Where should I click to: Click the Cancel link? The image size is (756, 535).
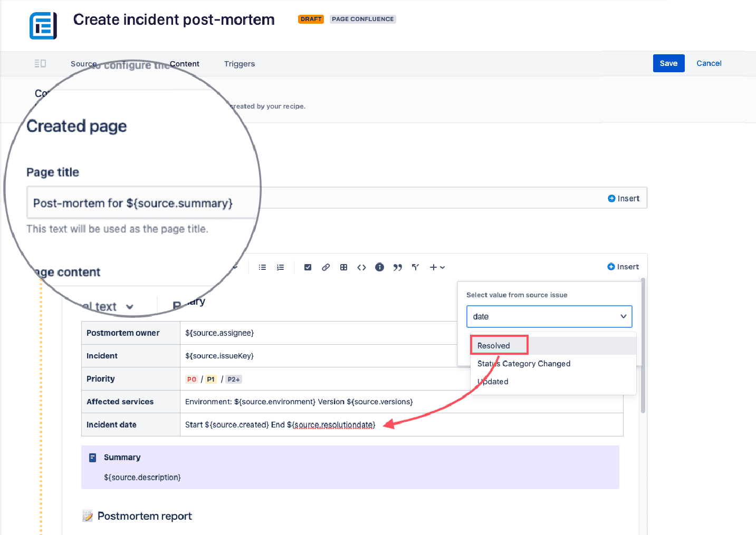[x=709, y=63]
